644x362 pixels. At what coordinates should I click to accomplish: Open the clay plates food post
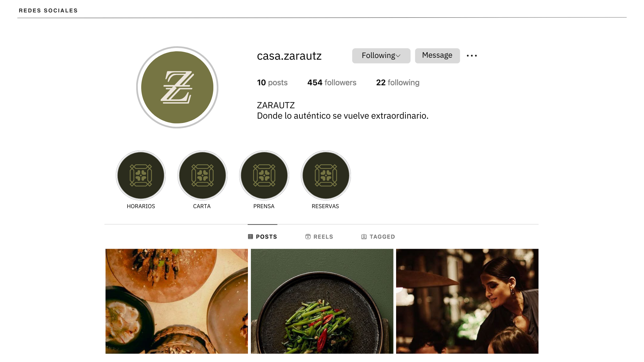click(177, 301)
